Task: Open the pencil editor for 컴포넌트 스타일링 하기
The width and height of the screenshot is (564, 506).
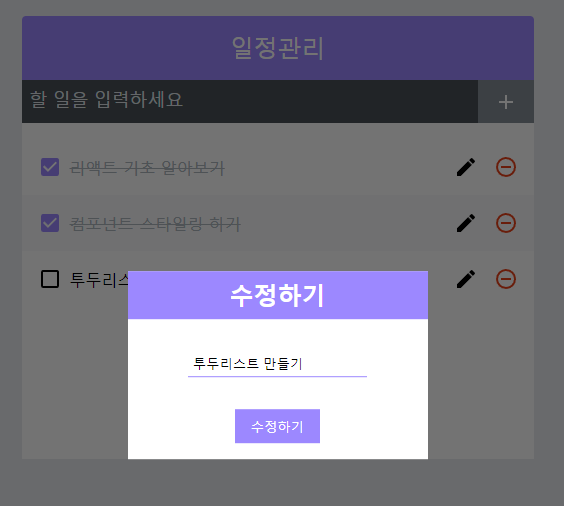Action: pyautogui.click(x=466, y=223)
